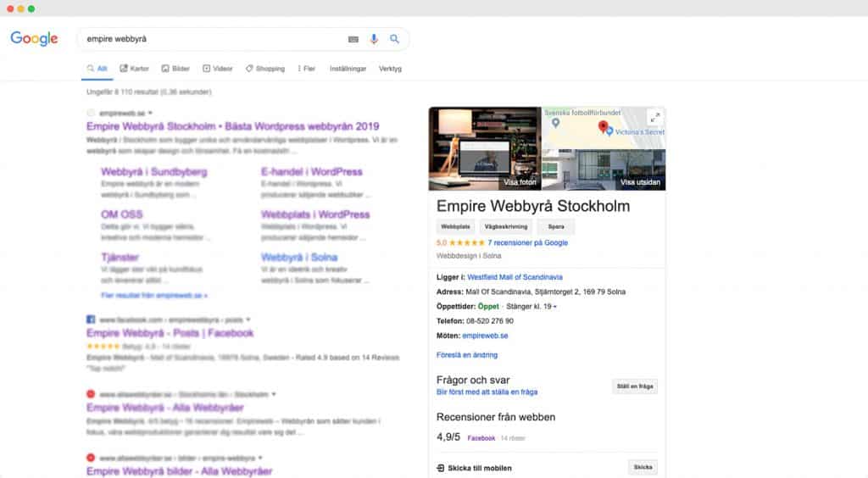Click 'Visa foton' photo thumbnail
The image size is (868, 478).
[484, 149]
